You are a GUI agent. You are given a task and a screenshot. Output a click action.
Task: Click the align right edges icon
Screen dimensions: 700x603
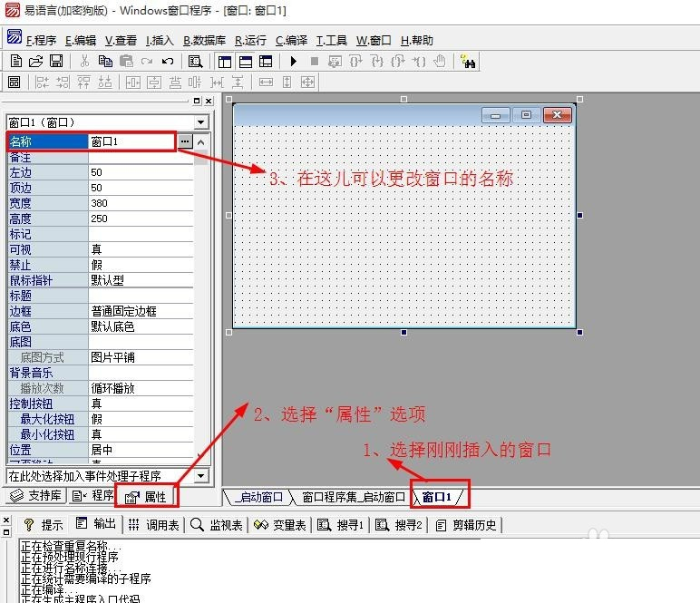click(x=63, y=83)
